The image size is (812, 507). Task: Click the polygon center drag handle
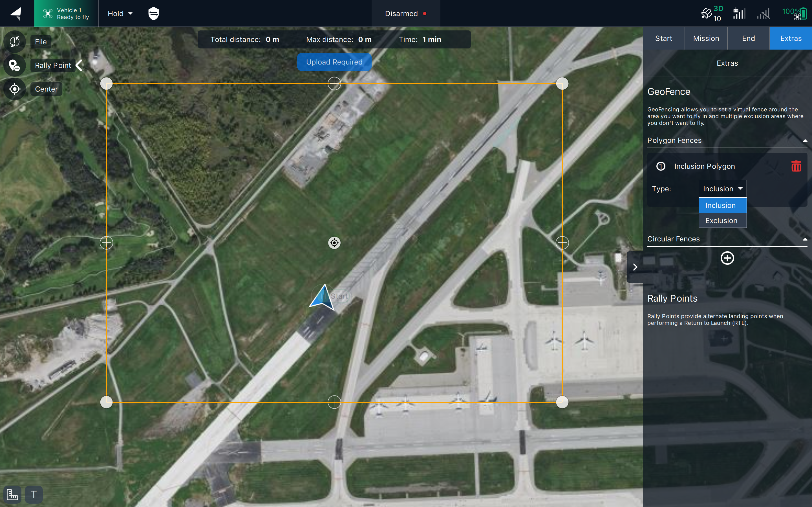[334, 243]
